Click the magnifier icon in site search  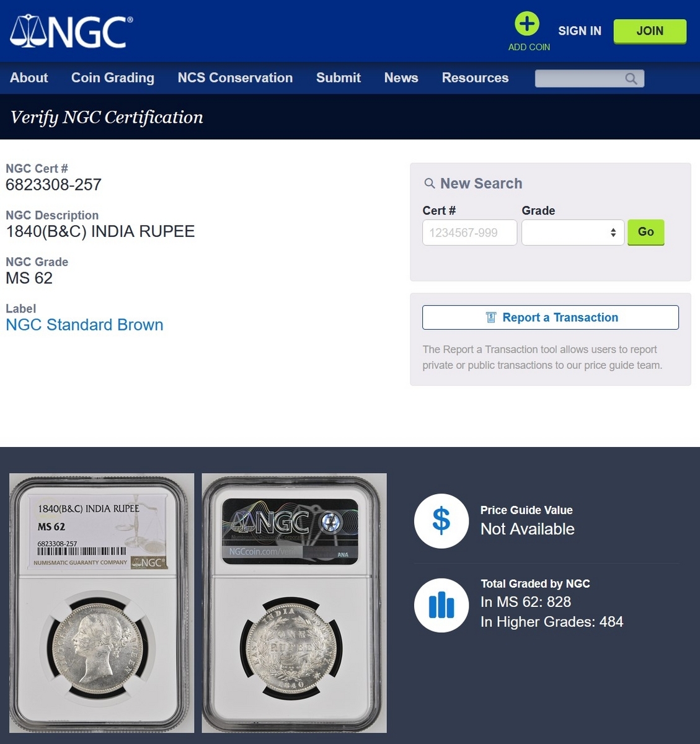point(631,79)
